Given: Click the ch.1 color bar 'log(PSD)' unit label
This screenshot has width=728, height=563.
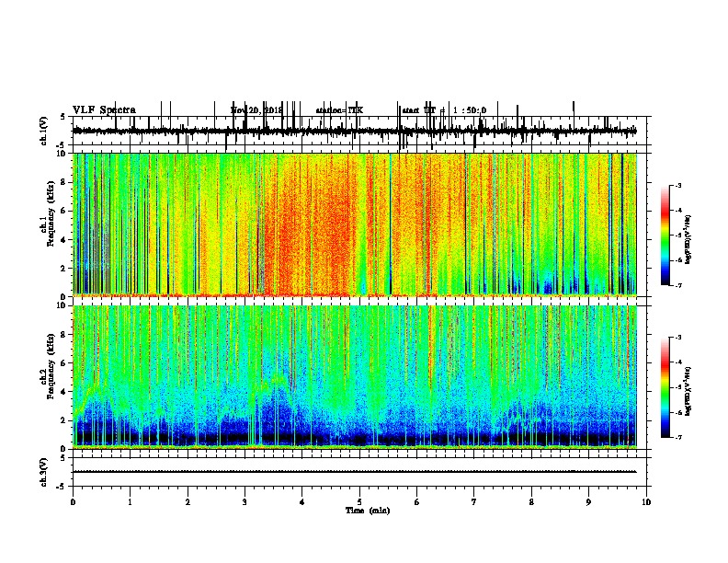Looking at the screenshot, I should click(x=688, y=239).
